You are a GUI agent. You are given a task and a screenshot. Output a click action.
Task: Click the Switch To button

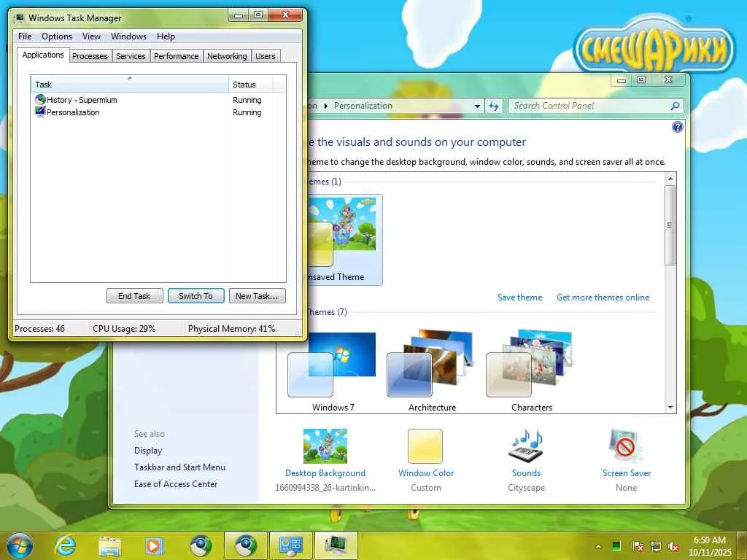click(196, 296)
